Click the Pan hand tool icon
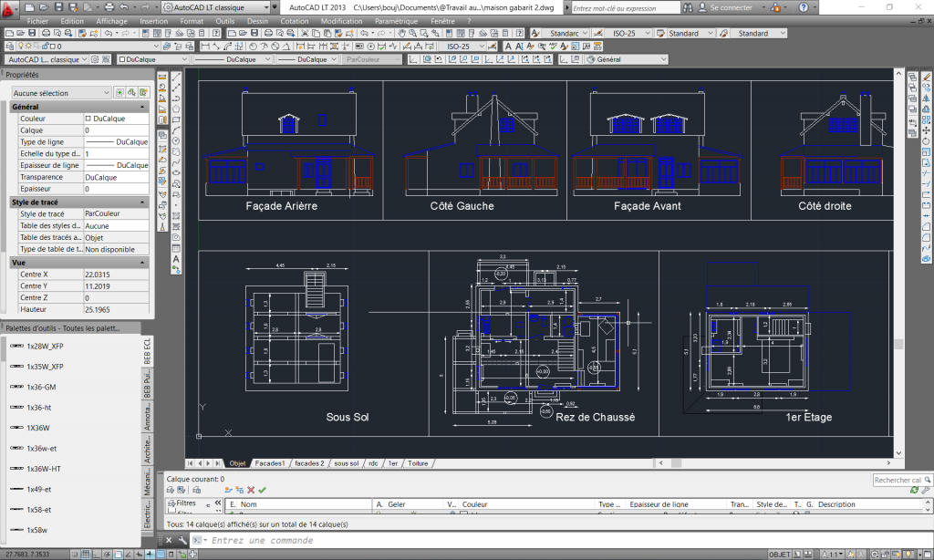The height and width of the screenshot is (560, 934). 400,34
